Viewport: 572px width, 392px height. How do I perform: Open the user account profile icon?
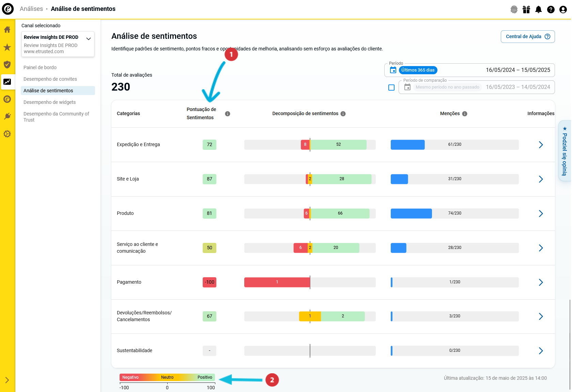(x=563, y=10)
